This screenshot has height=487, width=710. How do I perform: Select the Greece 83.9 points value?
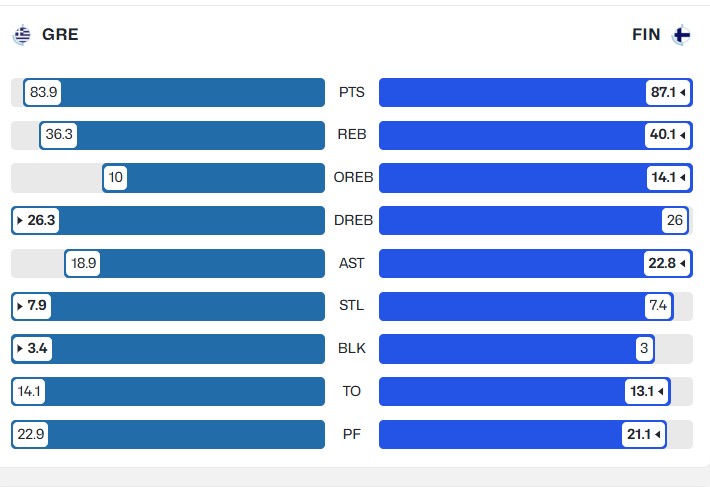43,92
